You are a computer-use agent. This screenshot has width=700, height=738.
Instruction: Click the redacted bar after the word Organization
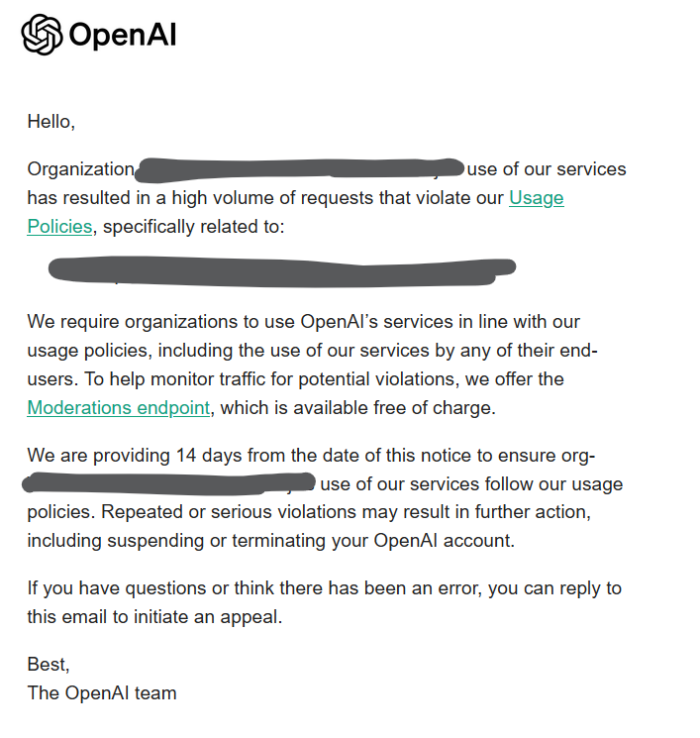(x=300, y=170)
